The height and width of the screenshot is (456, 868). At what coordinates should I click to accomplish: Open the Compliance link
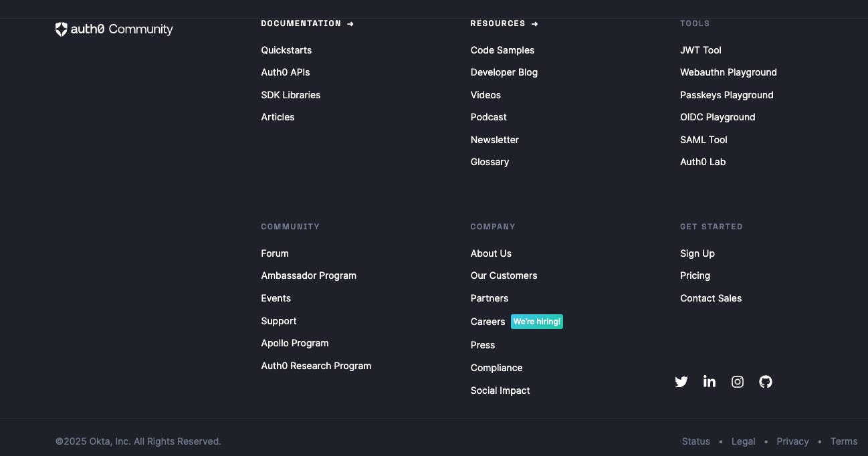(496, 368)
